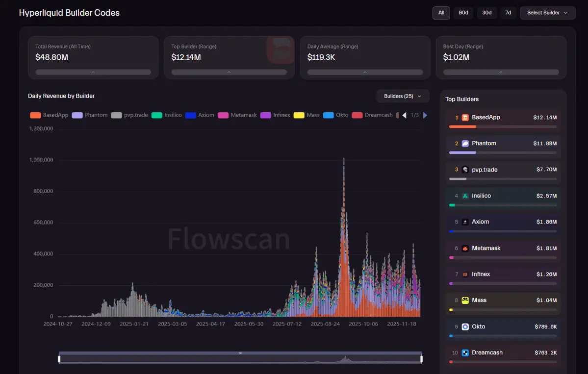Toggle Infinex series in chart legend
Image resolution: width=588 pixels, height=374 pixels.
[x=275, y=115]
